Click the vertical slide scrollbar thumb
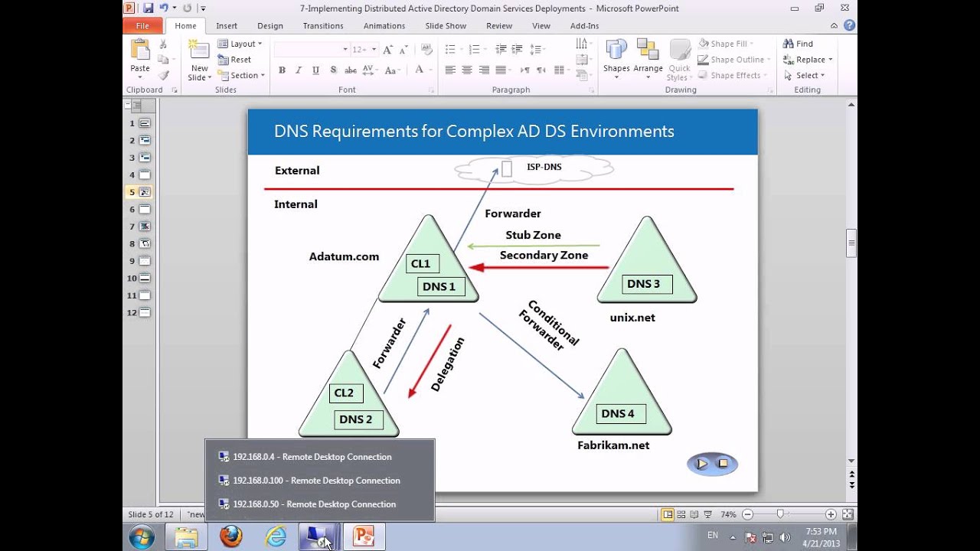980x551 pixels. 851,243
